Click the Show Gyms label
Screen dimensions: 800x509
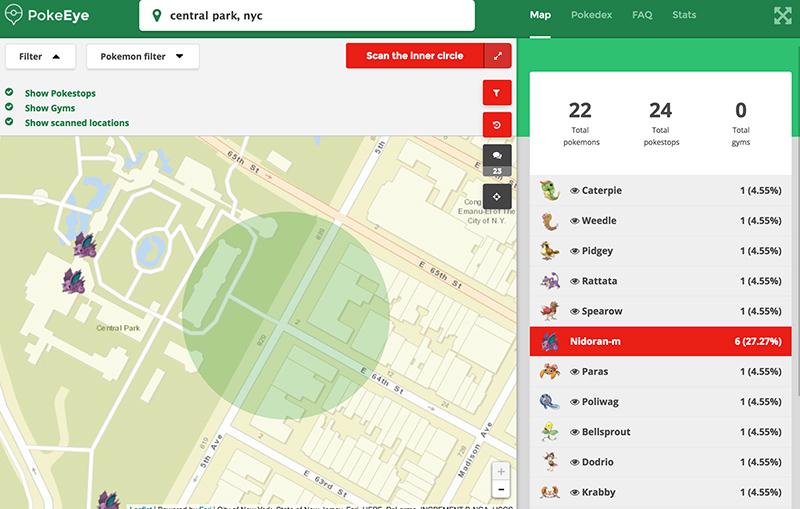pos(50,108)
